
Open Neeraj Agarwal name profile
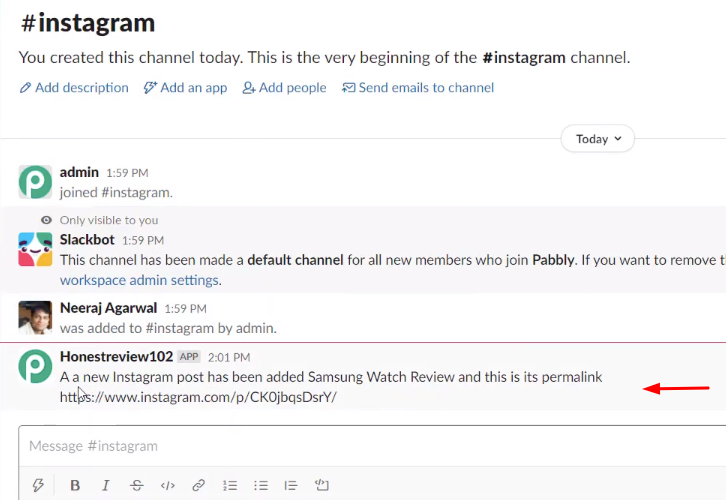(x=108, y=308)
